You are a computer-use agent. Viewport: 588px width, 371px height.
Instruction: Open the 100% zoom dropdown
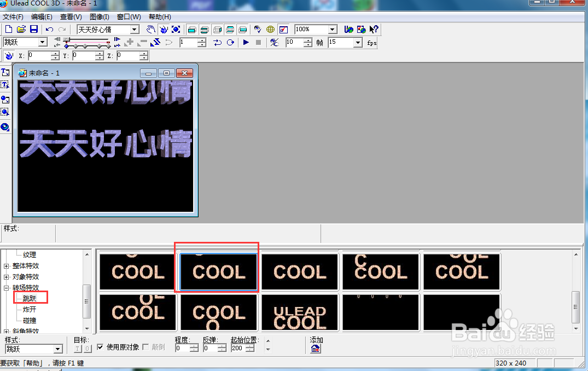332,29
